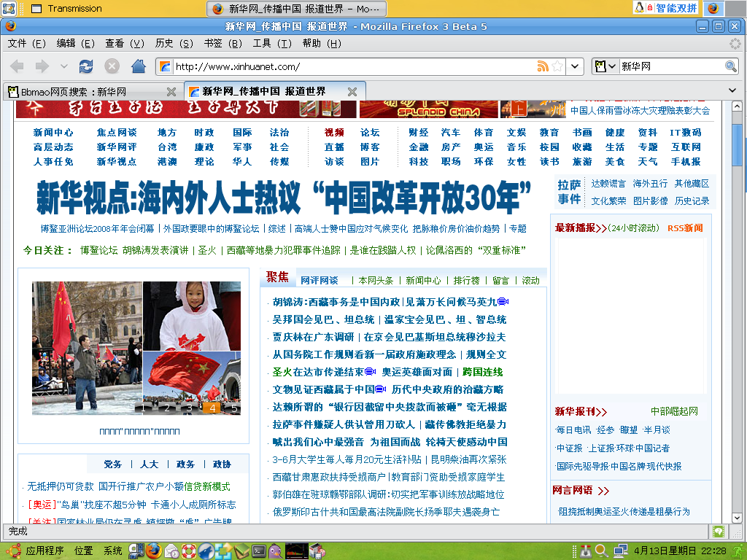Image resolution: width=747 pixels, height=560 pixels.
Task: Open the IT数码 section link
Action: [686, 133]
